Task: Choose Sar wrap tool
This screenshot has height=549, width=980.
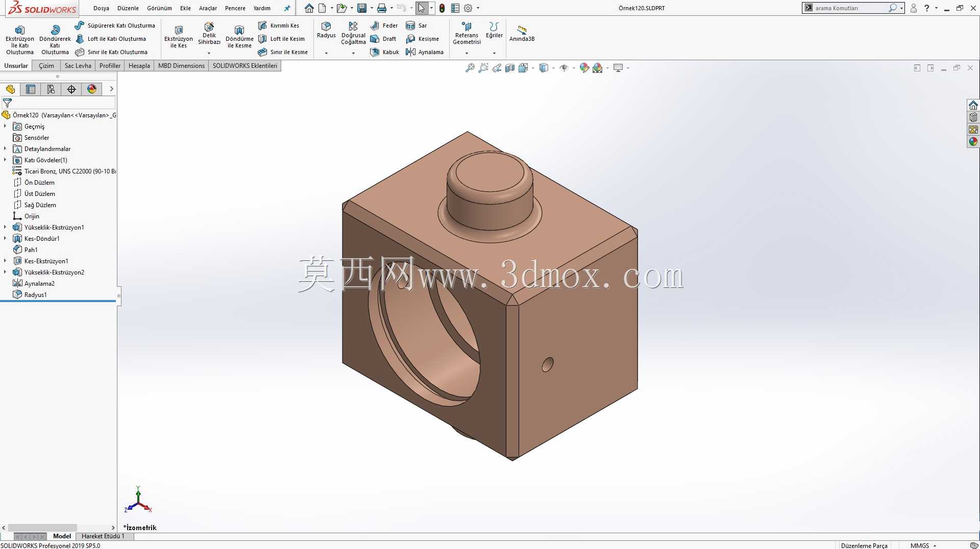Action: 416,26
